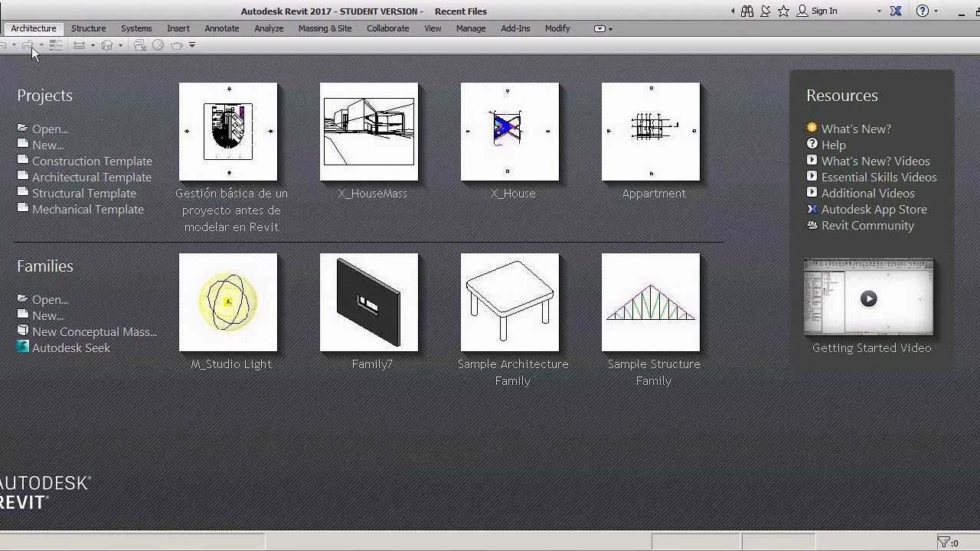
Task: Click the Sign In user icon
Action: click(x=802, y=11)
